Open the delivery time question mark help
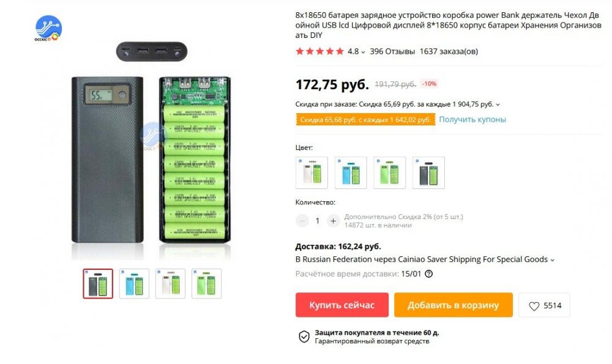The width and height of the screenshot is (612, 364). pos(430,274)
